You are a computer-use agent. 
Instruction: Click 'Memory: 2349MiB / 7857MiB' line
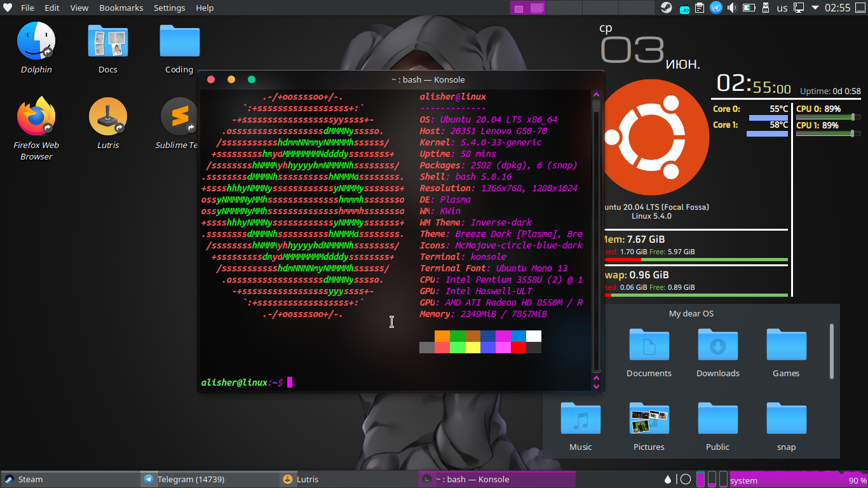click(484, 314)
